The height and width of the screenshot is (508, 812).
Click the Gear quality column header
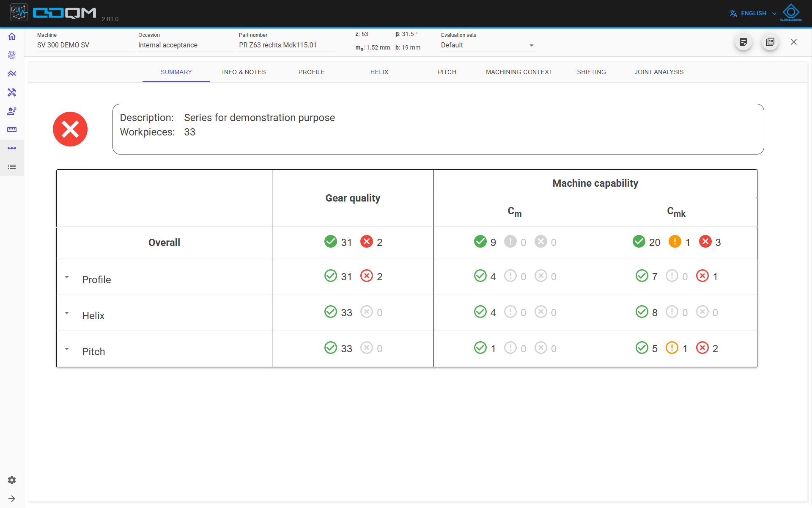(x=353, y=198)
